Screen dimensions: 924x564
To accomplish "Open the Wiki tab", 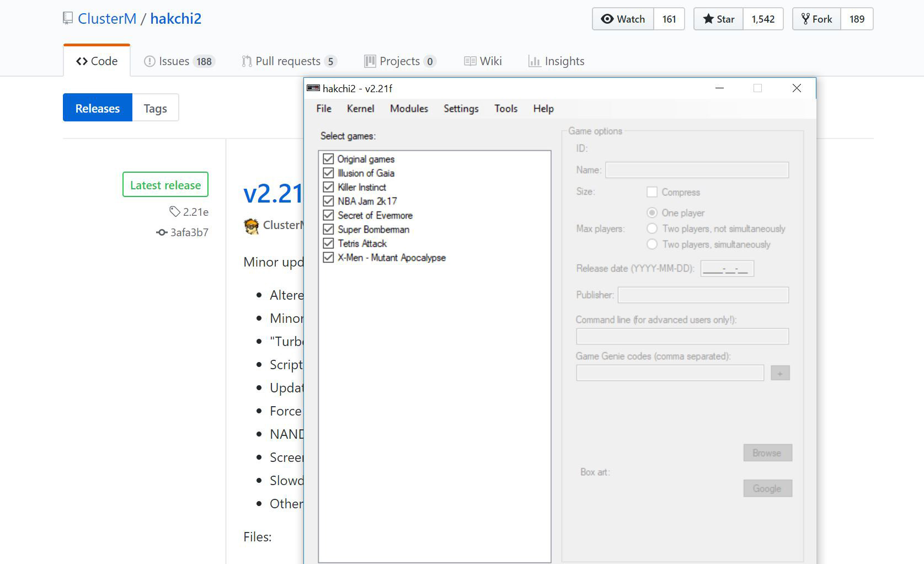I will [483, 61].
